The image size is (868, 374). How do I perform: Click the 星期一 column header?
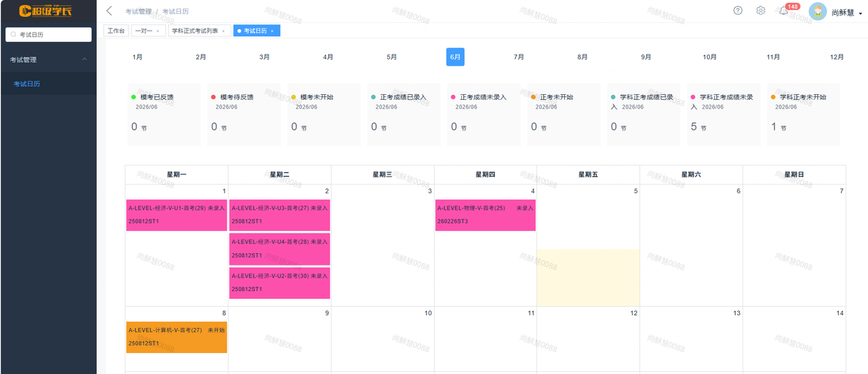pos(176,174)
